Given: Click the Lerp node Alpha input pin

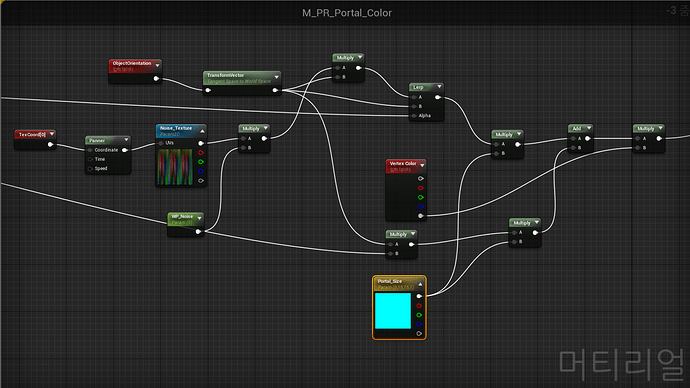Looking at the screenshot, I should pyautogui.click(x=414, y=116).
